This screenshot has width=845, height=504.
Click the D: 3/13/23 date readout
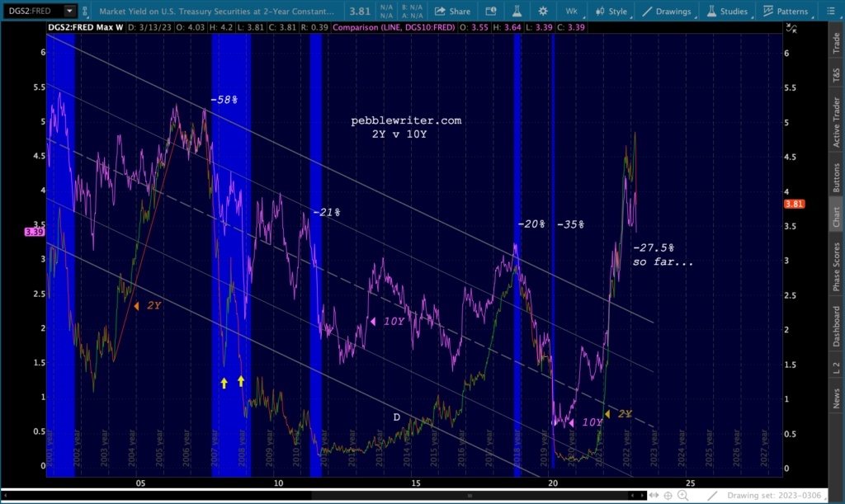[150, 27]
